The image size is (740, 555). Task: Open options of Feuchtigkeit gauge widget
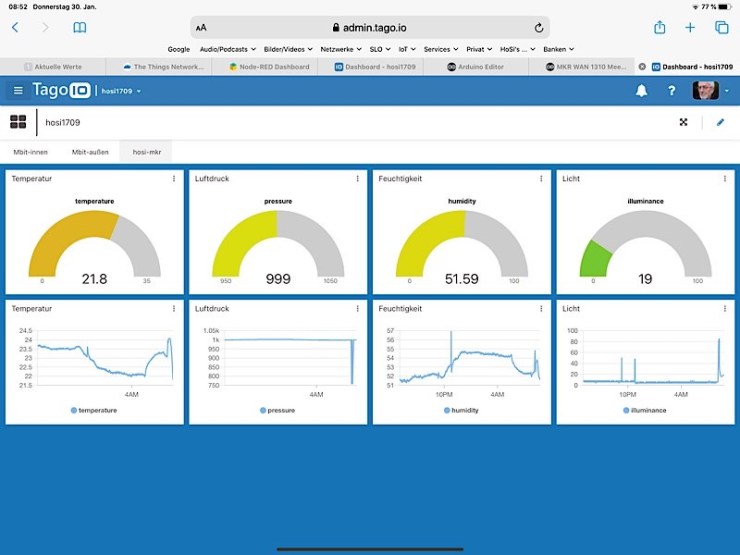[541, 179]
